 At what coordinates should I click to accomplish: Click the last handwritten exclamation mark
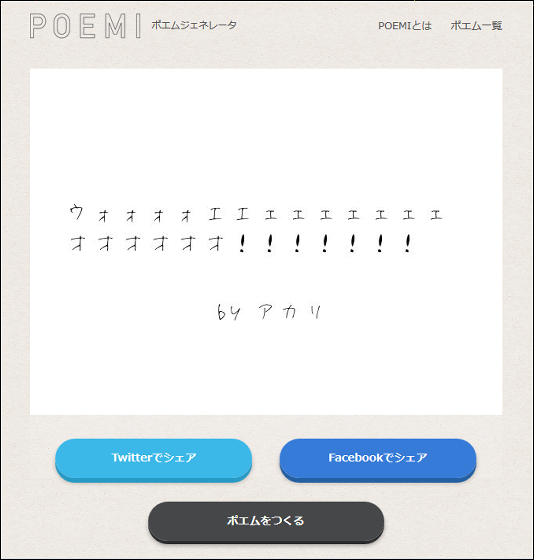coord(408,244)
